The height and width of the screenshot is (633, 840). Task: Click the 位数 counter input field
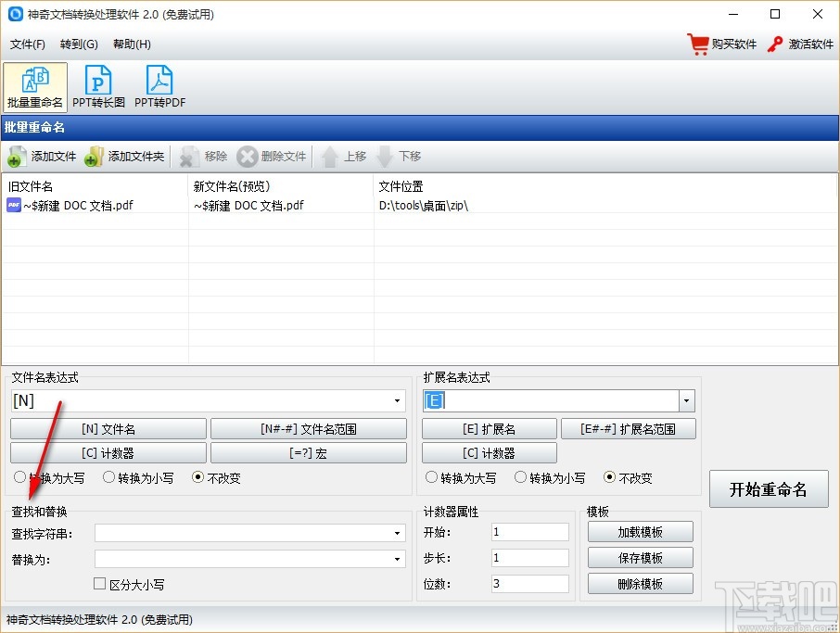[x=529, y=584]
